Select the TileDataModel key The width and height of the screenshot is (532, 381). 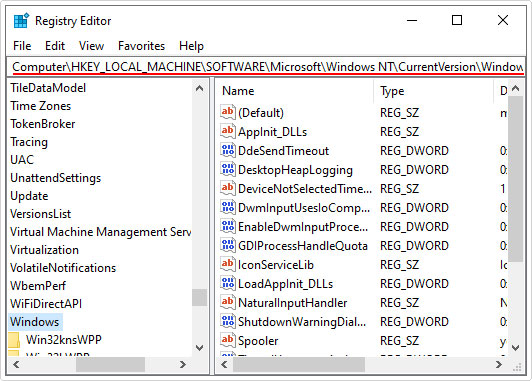point(48,88)
